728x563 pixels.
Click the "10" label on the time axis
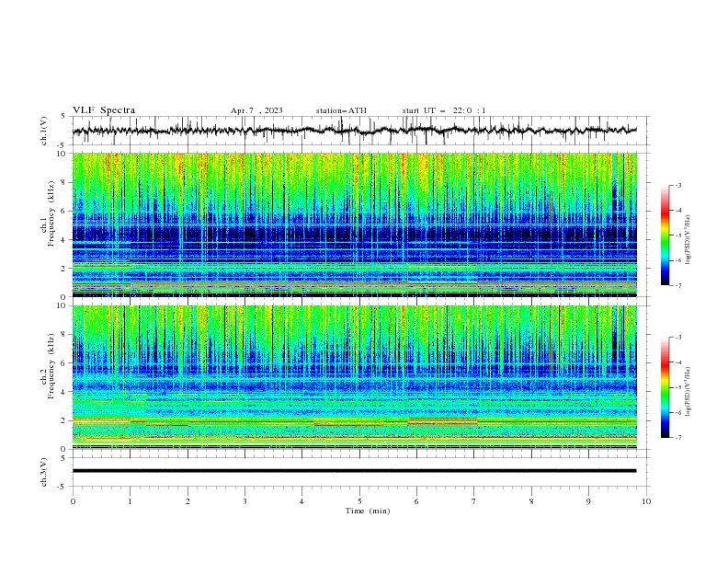646,501
